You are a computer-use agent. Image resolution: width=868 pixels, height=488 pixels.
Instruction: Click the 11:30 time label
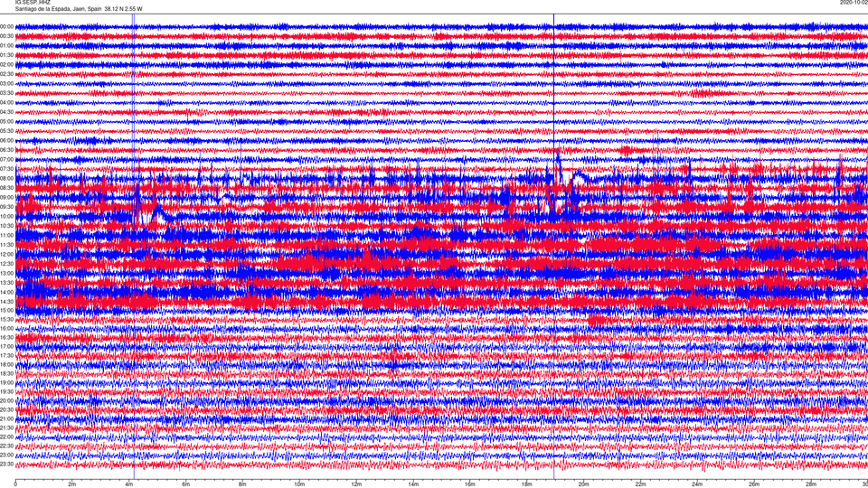6,245
